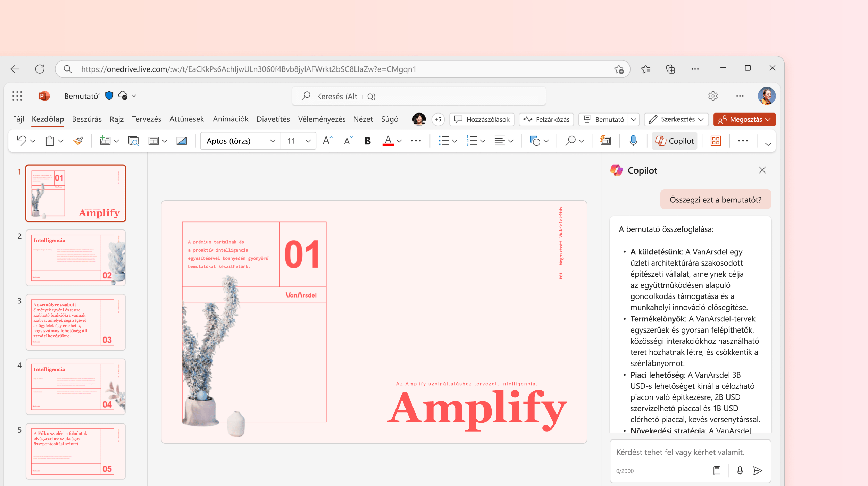
Task: Open the Fájl menu
Action: (x=18, y=119)
